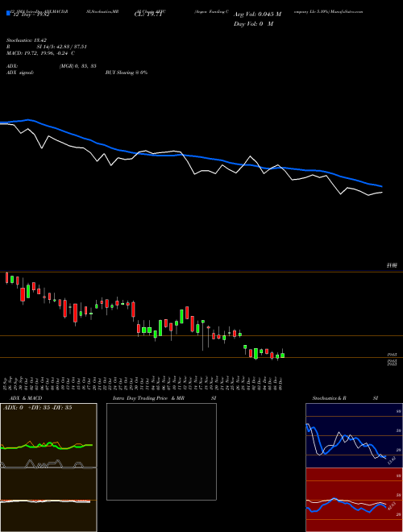Select the 12 Day SMA value label
The height and width of the screenshot is (532, 403).
tap(31, 15)
